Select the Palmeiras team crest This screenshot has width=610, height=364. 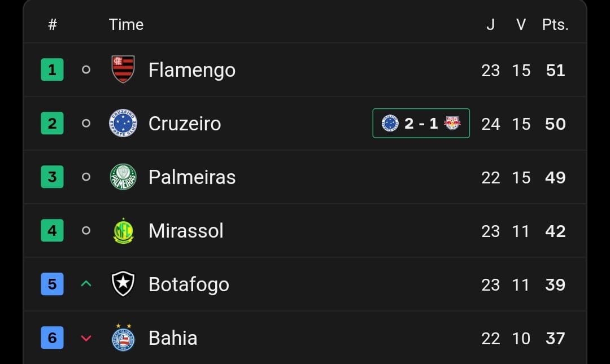pos(123,177)
